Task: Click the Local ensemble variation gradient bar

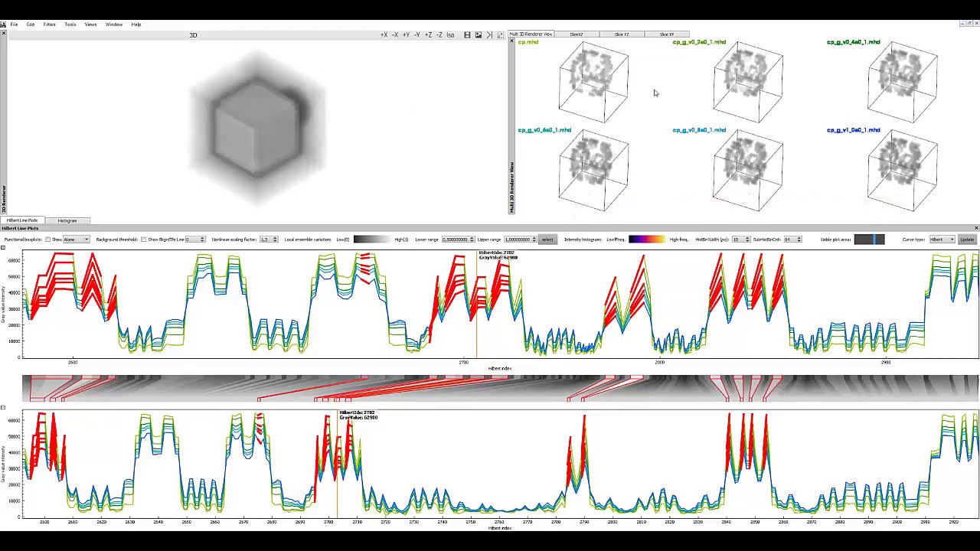Action: [371, 240]
